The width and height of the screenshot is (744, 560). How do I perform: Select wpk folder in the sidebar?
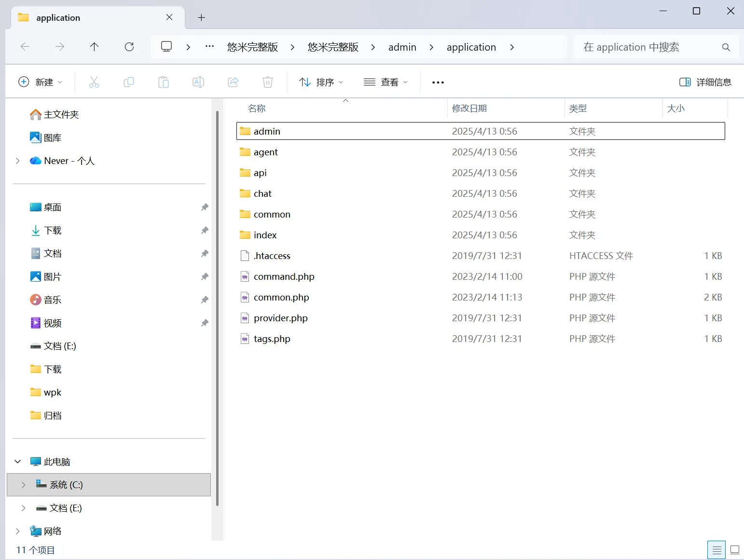(x=46, y=392)
